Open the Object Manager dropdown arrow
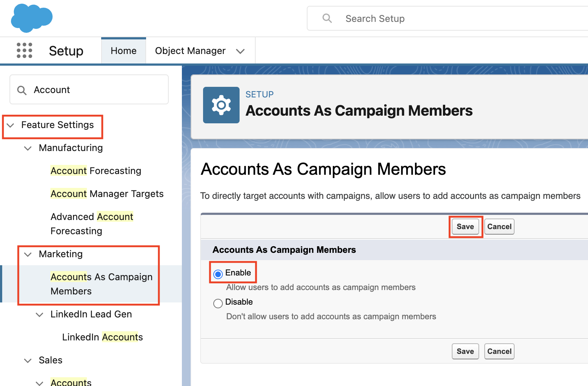This screenshot has height=386, width=588. coord(240,51)
